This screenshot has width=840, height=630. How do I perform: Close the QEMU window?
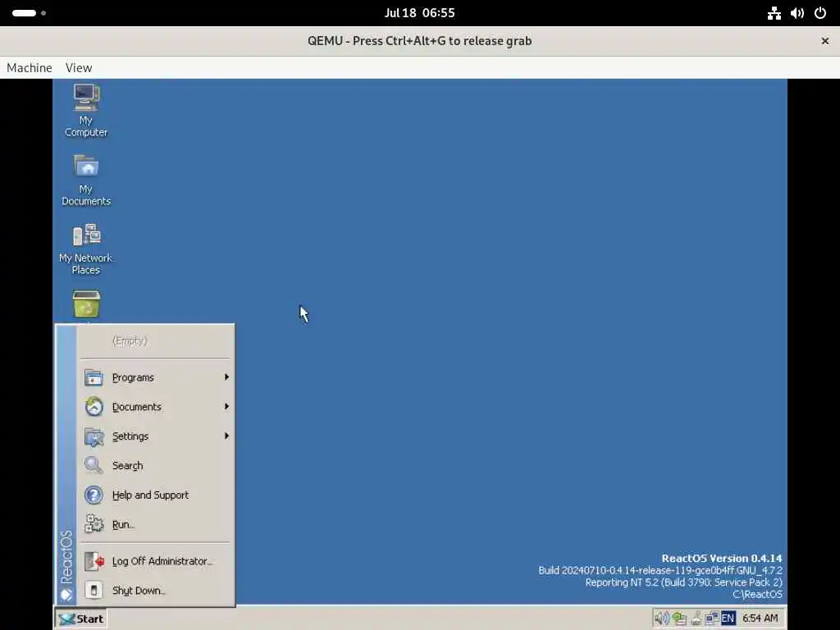pyautogui.click(x=825, y=41)
